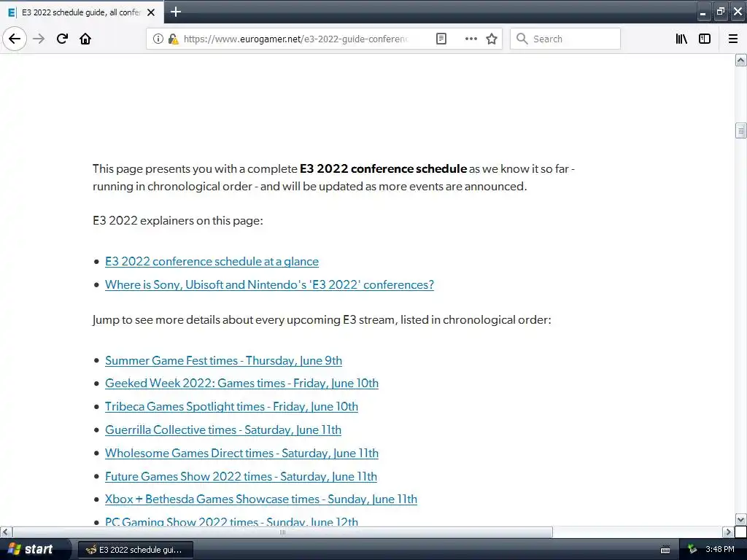Click the padlock with warning icon
The image size is (747, 560).
point(174,39)
